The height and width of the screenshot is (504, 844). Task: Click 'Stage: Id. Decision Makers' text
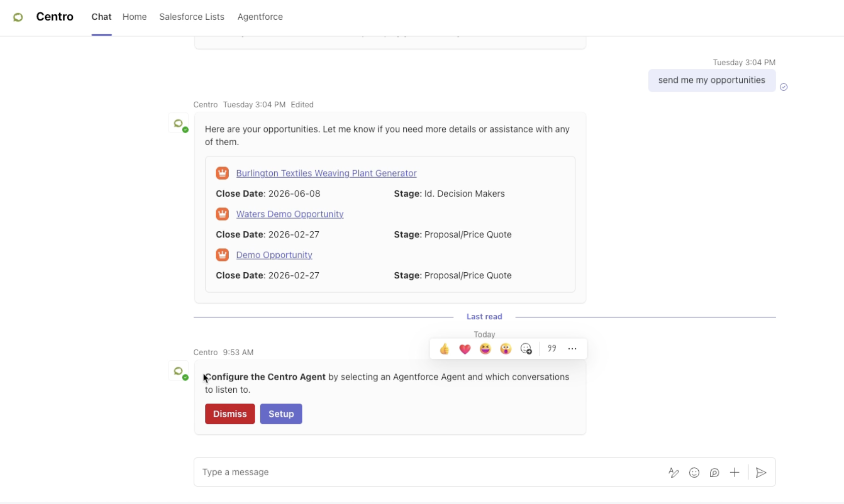pyautogui.click(x=449, y=194)
